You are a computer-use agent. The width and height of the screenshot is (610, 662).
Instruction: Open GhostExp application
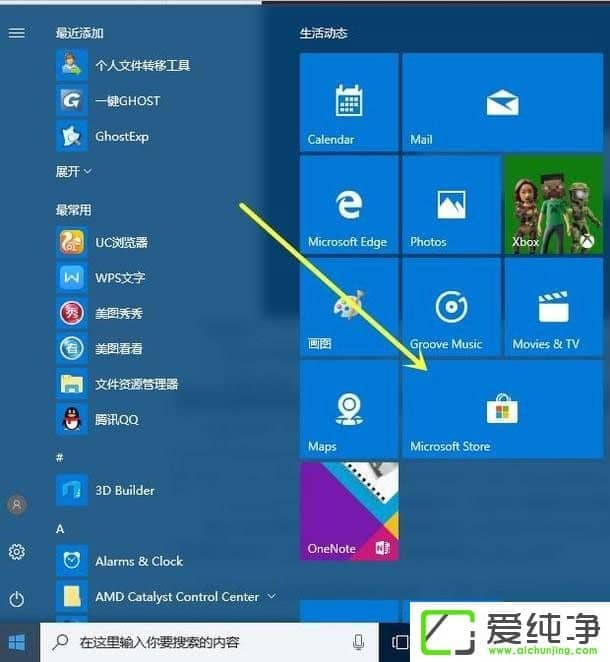(x=103, y=136)
